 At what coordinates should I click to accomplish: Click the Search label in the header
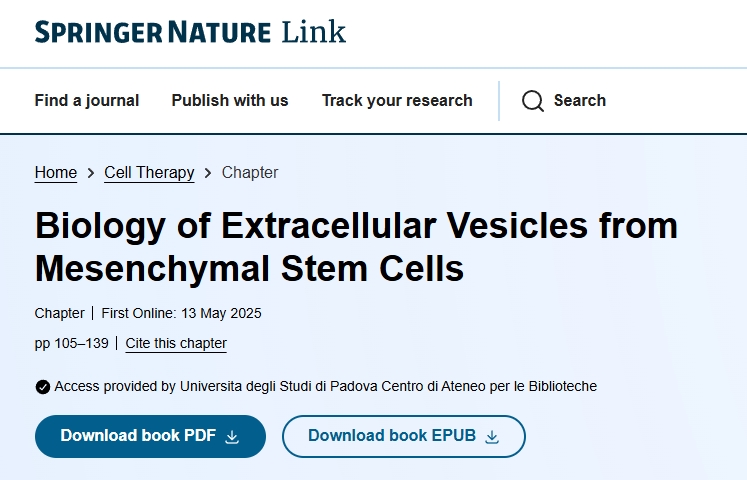point(580,100)
